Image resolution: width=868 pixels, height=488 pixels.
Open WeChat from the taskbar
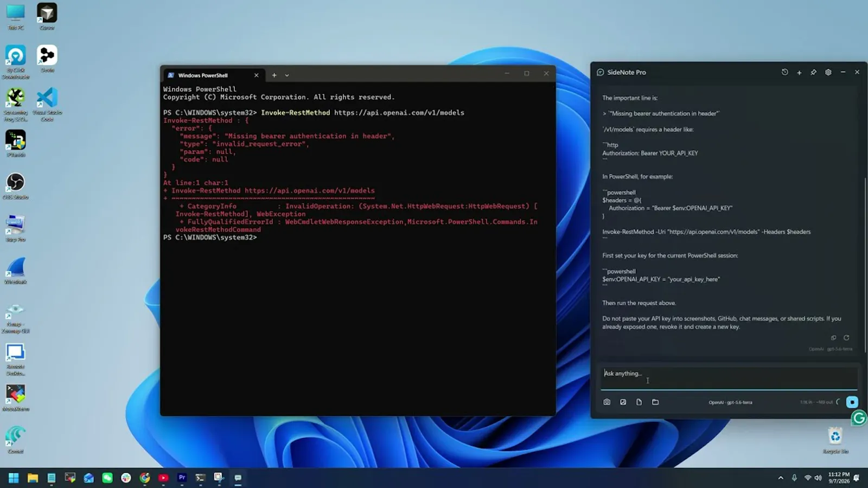(x=107, y=478)
